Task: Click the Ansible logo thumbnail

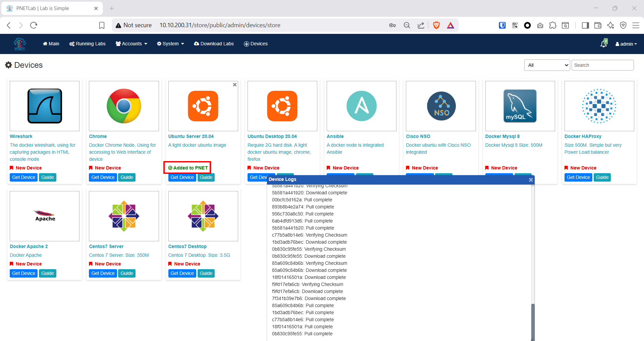Action: (362, 106)
